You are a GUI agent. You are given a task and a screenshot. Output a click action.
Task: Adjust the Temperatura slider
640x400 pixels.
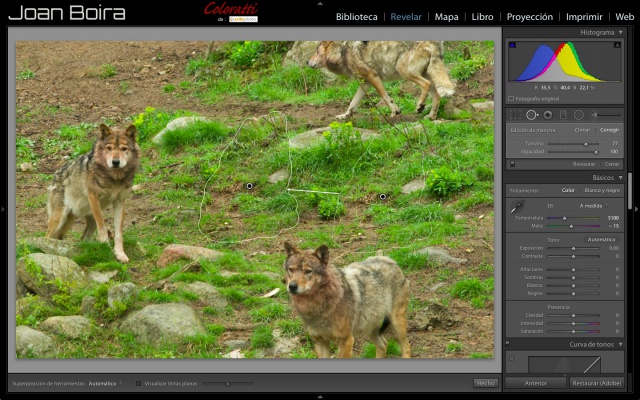(573, 218)
